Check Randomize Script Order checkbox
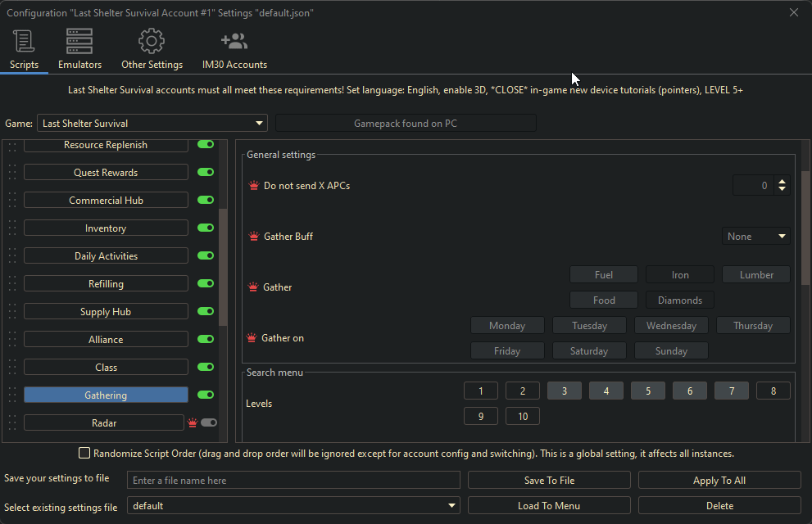This screenshot has width=812, height=524. [84, 453]
